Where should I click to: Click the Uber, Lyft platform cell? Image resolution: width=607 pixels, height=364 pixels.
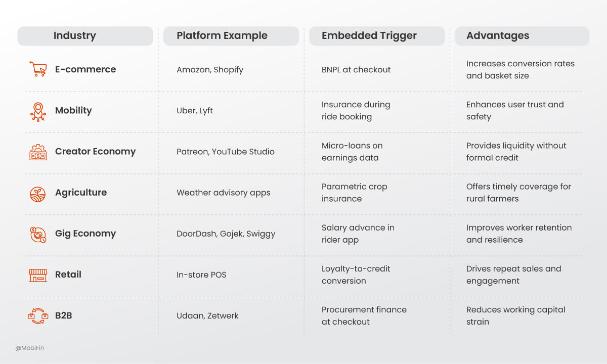click(x=195, y=111)
